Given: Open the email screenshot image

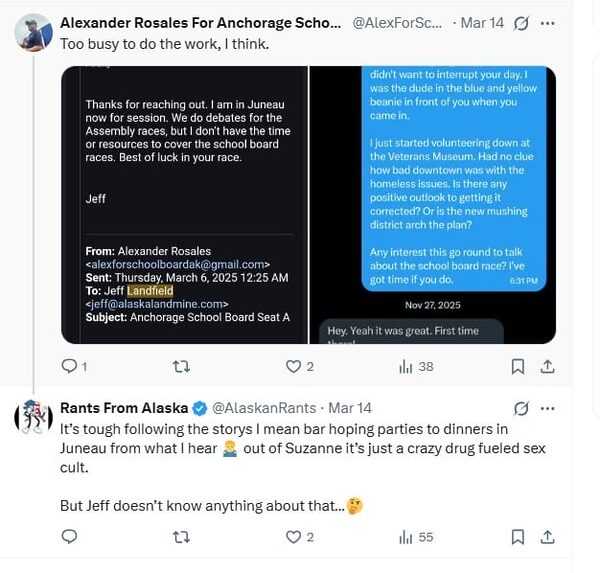Looking at the screenshot, I should point(184,205).
